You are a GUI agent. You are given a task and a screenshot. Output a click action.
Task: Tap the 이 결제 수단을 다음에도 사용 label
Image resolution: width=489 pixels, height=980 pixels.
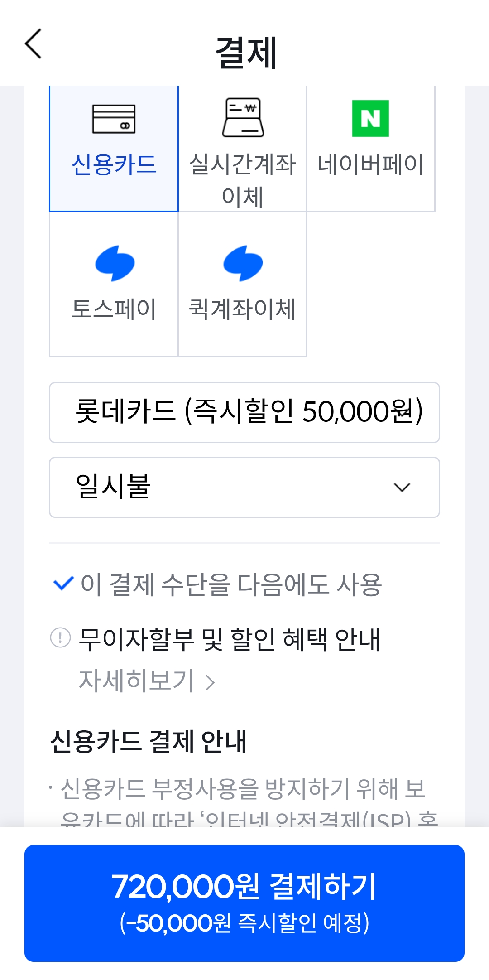231,584
